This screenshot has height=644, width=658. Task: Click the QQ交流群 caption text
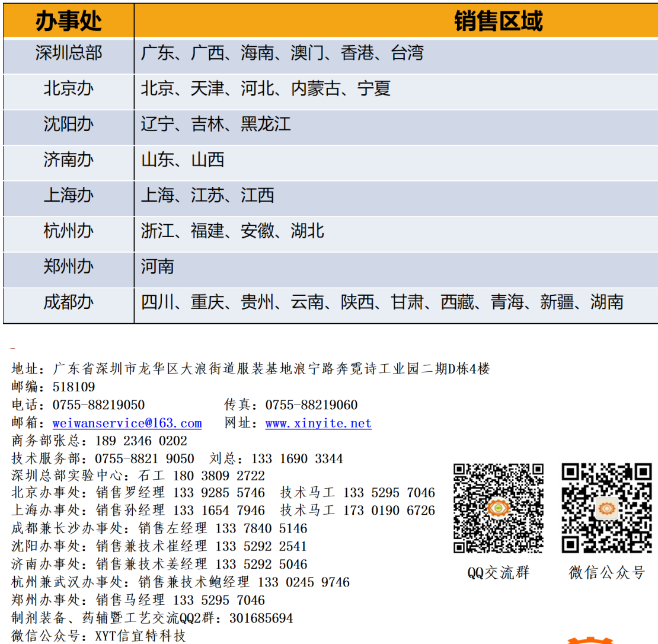pyautogui.click(x=498, y=572)
